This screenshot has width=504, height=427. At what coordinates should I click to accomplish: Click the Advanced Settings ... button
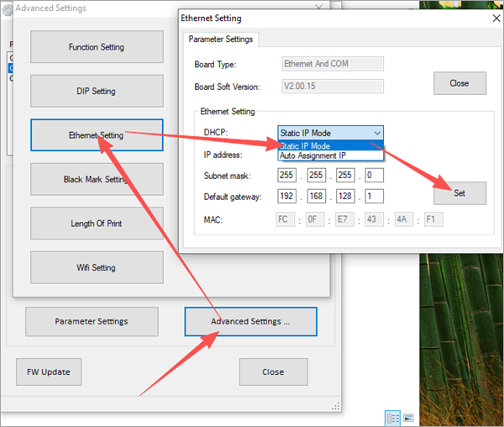point(250,321)
